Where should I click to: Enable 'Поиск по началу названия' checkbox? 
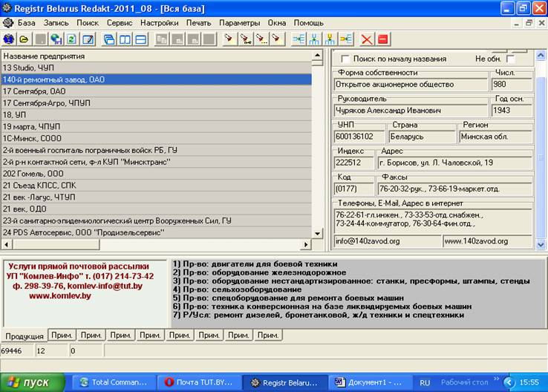[x=345, y=59]
